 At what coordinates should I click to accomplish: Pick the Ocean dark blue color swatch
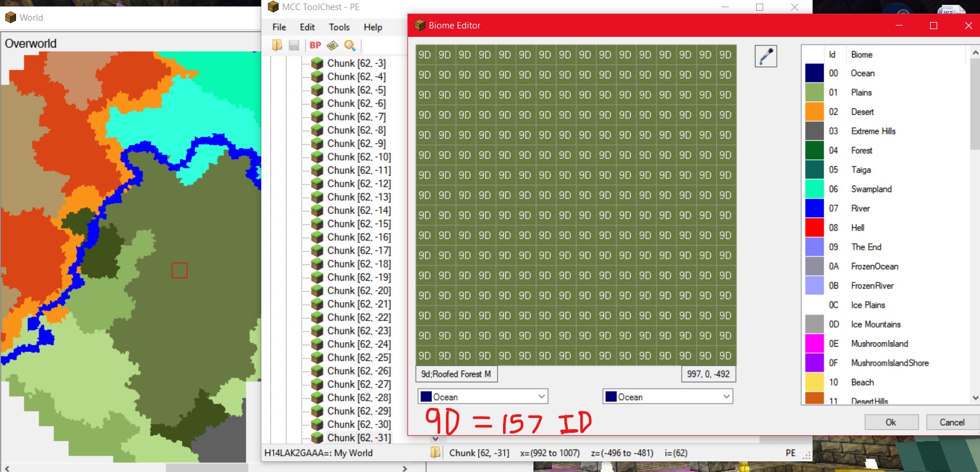(x=814, y=73)
